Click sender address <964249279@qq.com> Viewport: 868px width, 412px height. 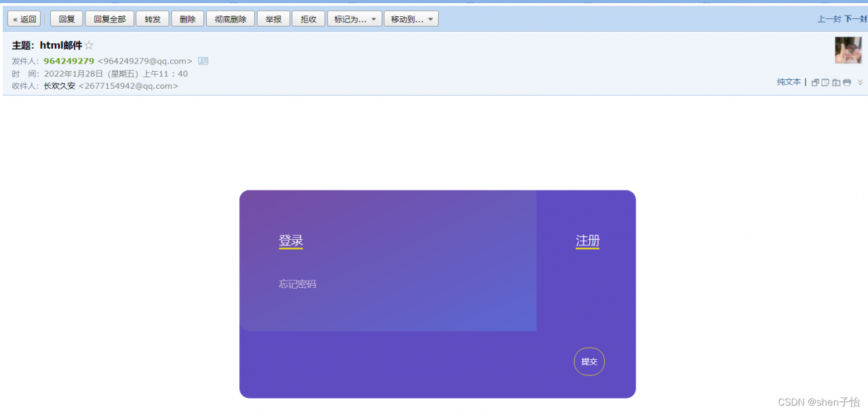tap(145, 61)
